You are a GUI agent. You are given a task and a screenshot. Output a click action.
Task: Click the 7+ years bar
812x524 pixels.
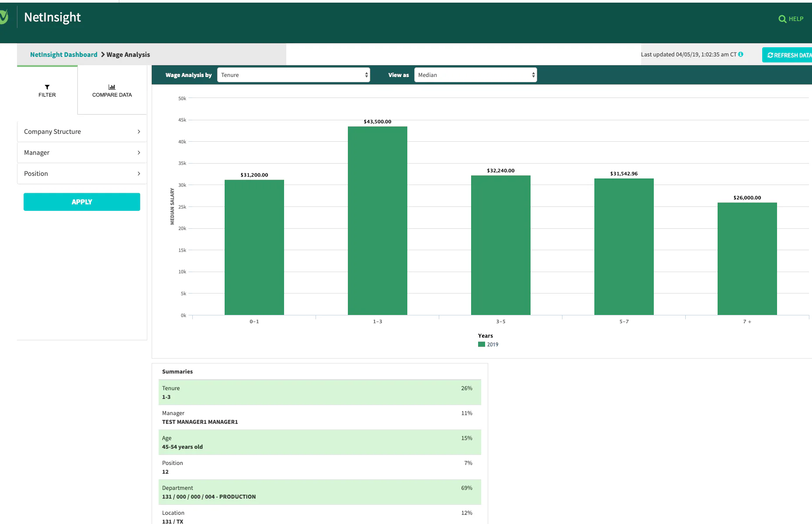tap(747, 259)
